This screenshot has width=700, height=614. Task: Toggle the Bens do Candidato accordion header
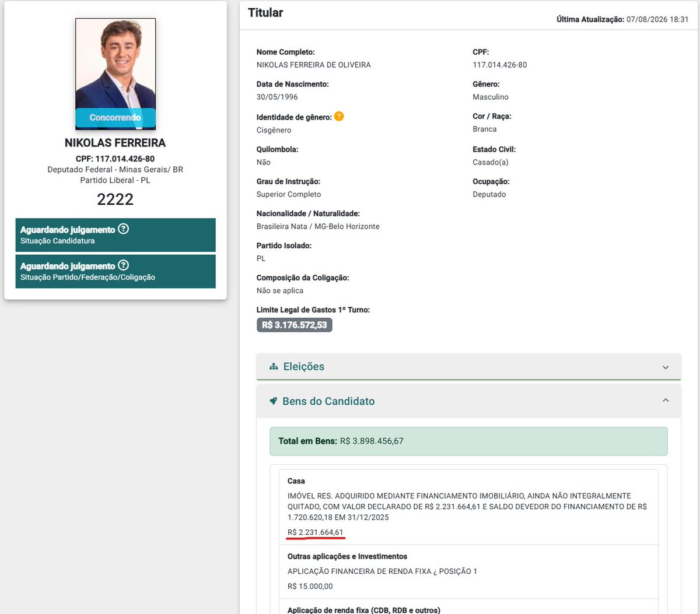click(x=468, y=401)
